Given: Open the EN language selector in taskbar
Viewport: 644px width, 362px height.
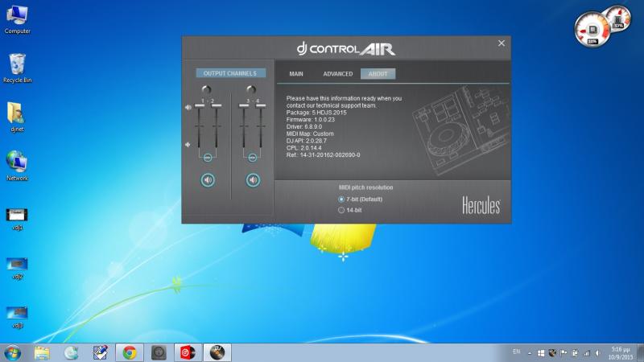Looking at the screenshot, I should (516, 352).
